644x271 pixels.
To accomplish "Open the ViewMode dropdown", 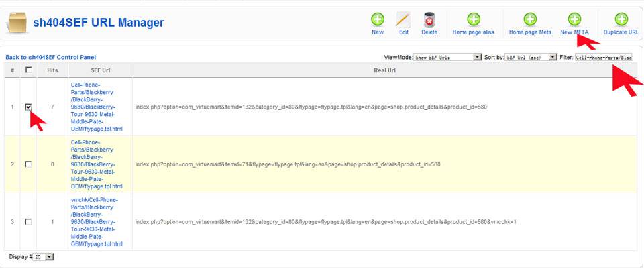I will tap(447, 58).
